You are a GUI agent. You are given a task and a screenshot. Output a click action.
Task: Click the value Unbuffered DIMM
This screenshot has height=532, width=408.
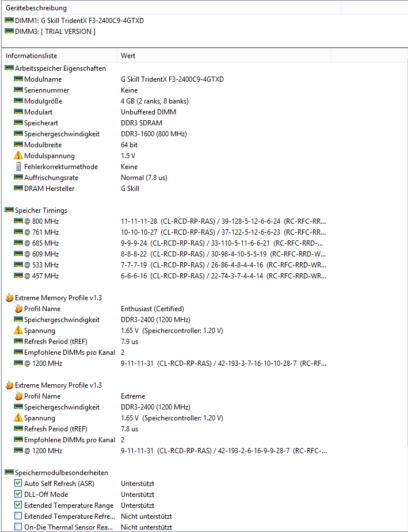[x=148, y=112]
